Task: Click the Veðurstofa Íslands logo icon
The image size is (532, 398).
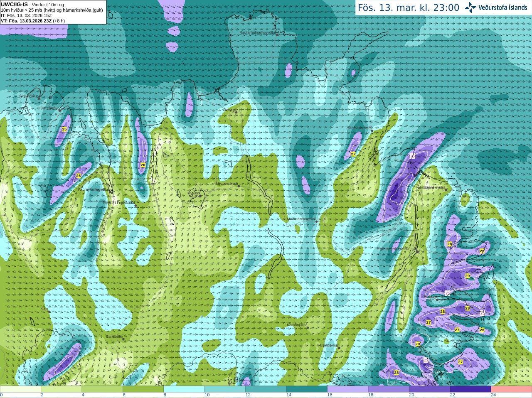Action: (x=470, y=7)
